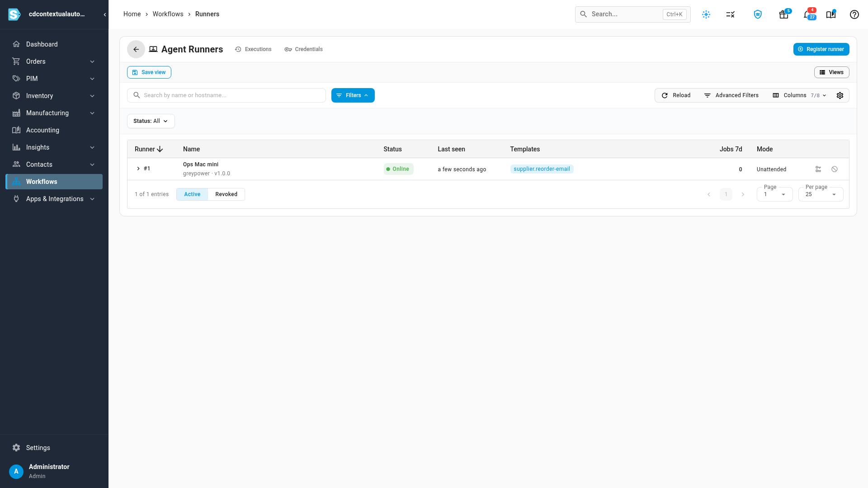Click the Ops Mac mini runner name
This screenshot has height=488, width=868.
tap(201, 164)
